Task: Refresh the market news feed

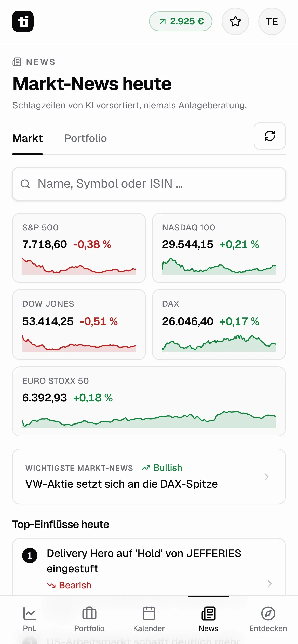Action: [x=270, y=136]
